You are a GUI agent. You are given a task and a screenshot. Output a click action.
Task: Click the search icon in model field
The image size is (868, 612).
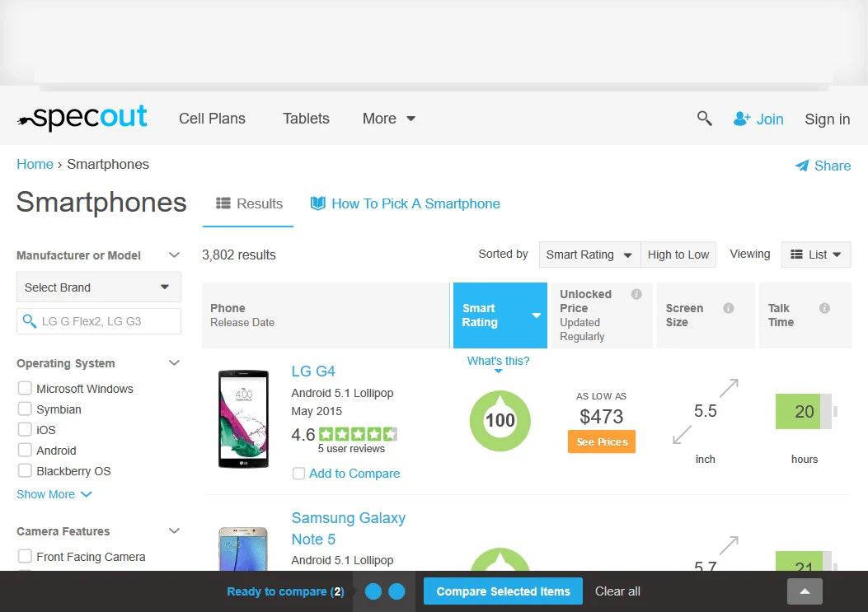pyautogui.click(x=30, y=320)
